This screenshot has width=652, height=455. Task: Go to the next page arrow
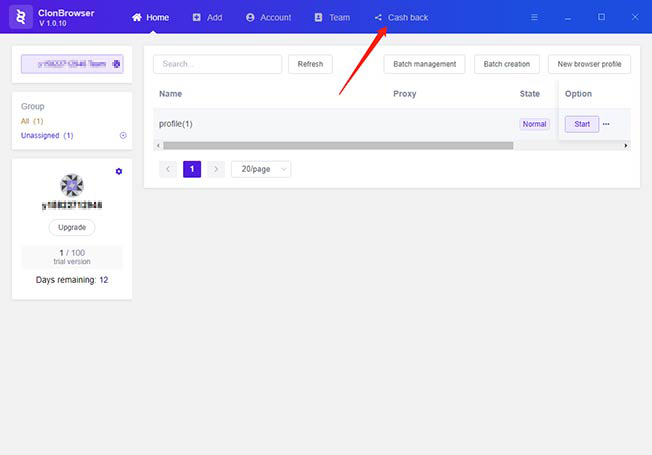pos(216,169)
